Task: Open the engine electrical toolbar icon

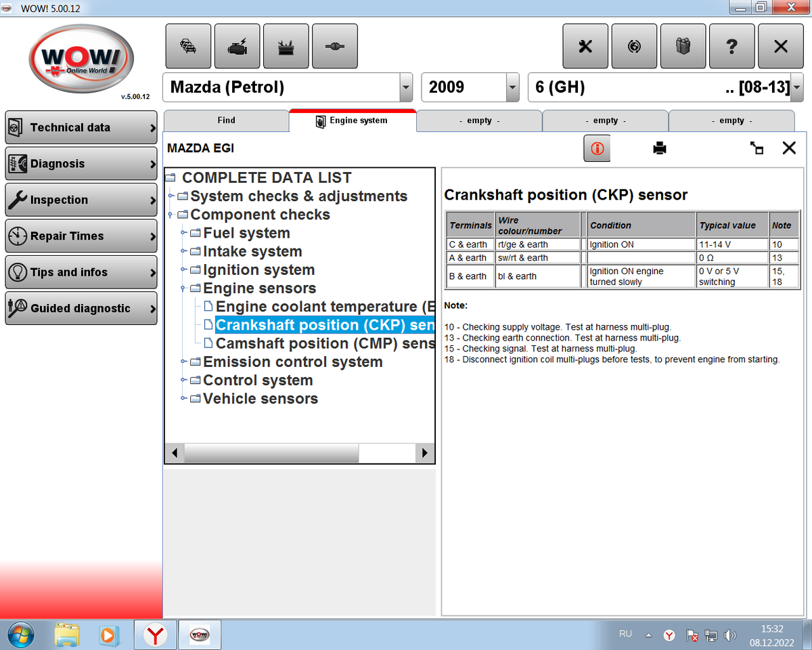Action: 237,46
